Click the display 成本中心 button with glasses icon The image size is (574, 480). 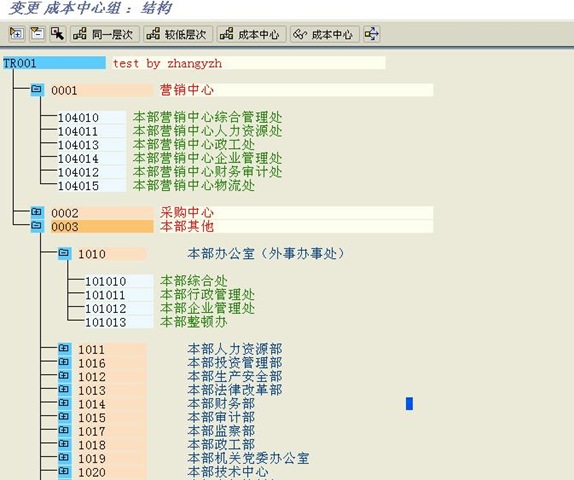(x=325, y=34)
